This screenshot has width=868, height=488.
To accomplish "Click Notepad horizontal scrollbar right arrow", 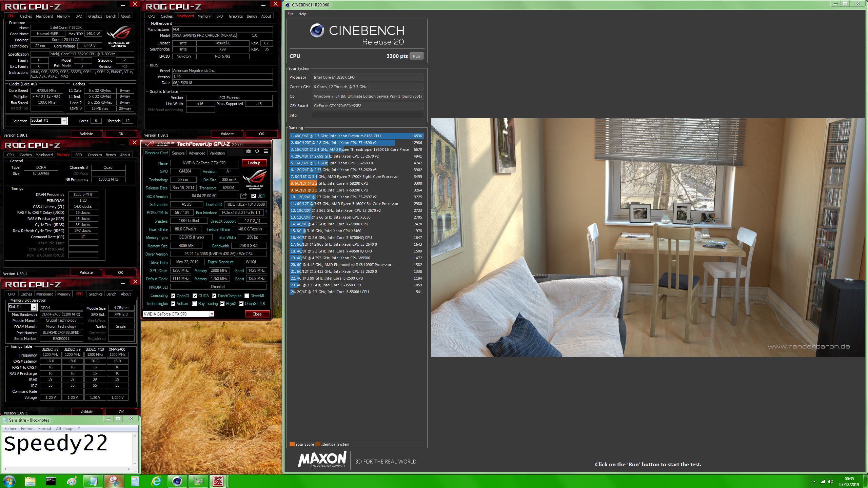I will (x=129, y=469).
